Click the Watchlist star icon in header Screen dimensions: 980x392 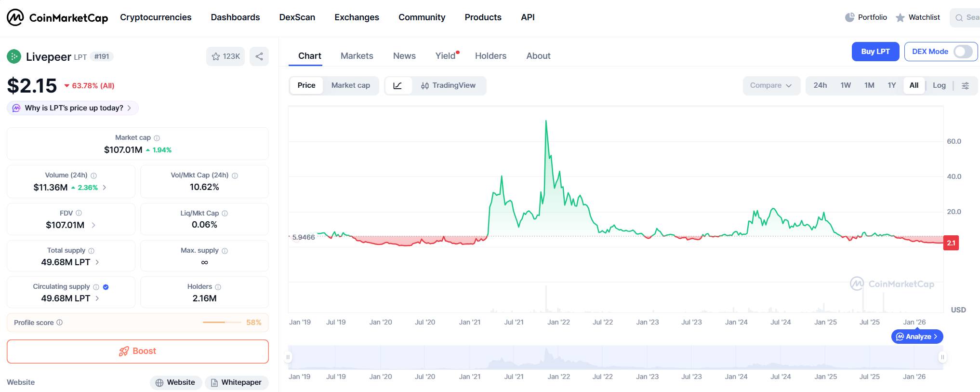point(900,17)
